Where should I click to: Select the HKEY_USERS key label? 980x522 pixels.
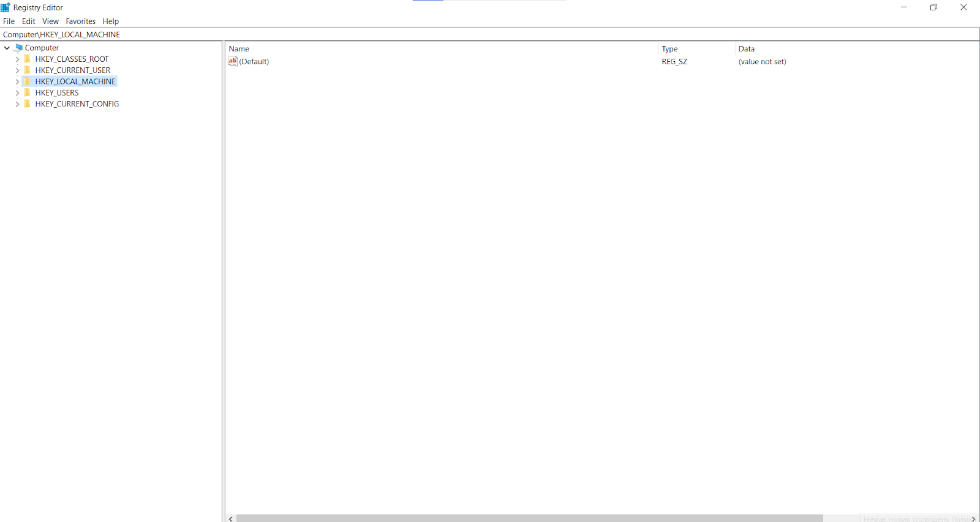pos(57,93)
